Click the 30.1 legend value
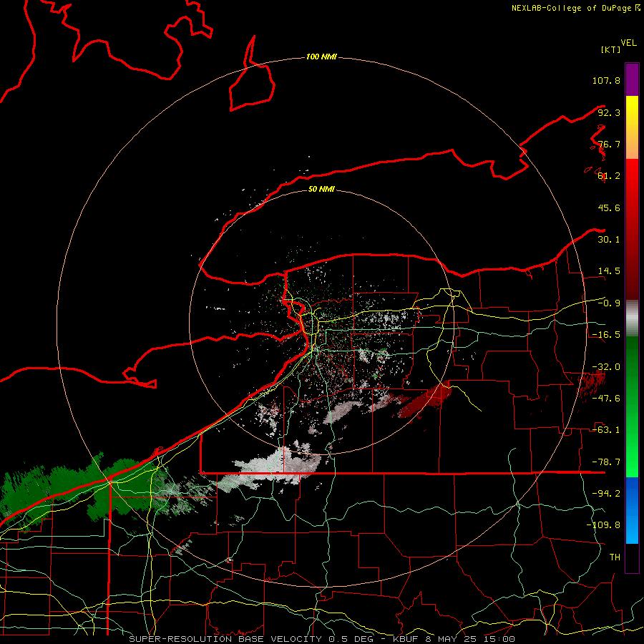Screen dimensions: 644x644 609,240
